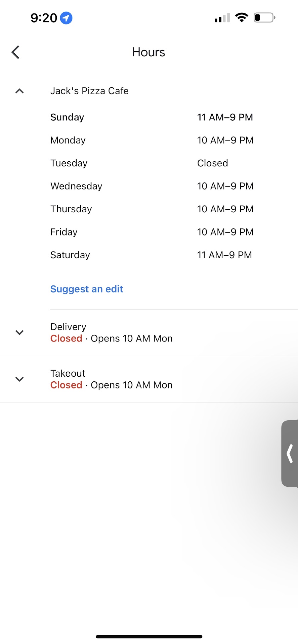The image size is (298, 644).
Task: Tap the Monday hours row
Action: pyautogui.click(x=151, y=140)
